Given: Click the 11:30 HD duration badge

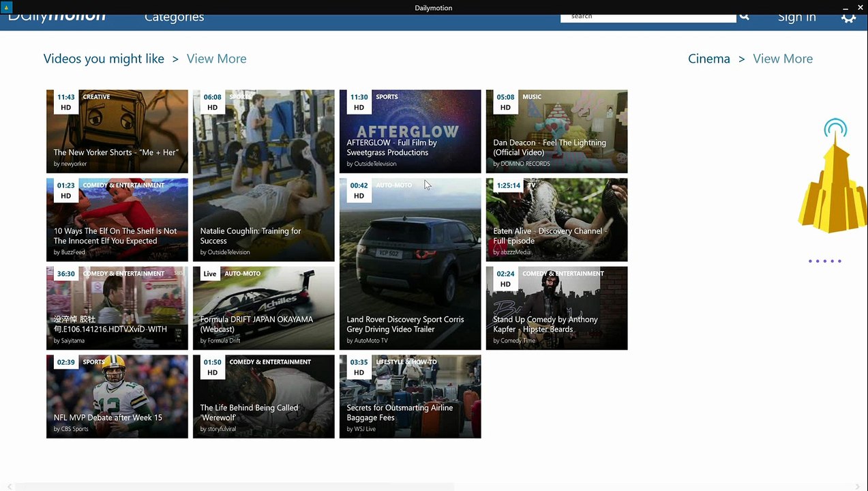Looking at the screenshot, I should pyautogui.click(x=359, y=102).
